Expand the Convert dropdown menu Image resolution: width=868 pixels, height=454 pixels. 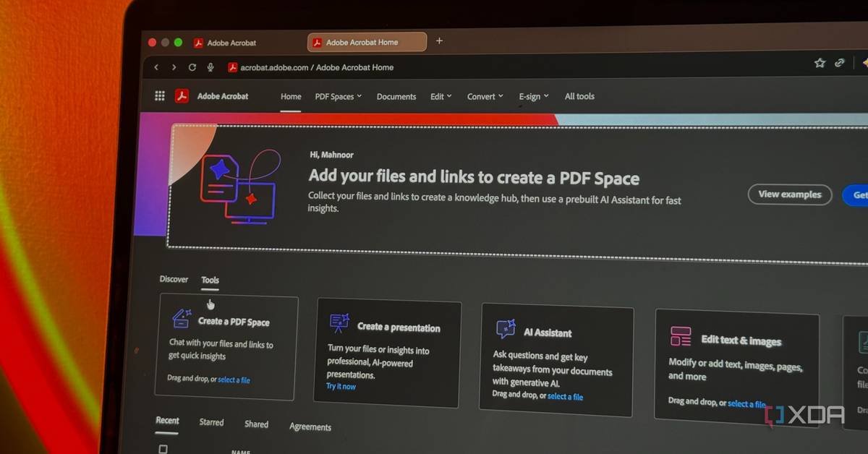pyautogui.click(x=485, y=96)
